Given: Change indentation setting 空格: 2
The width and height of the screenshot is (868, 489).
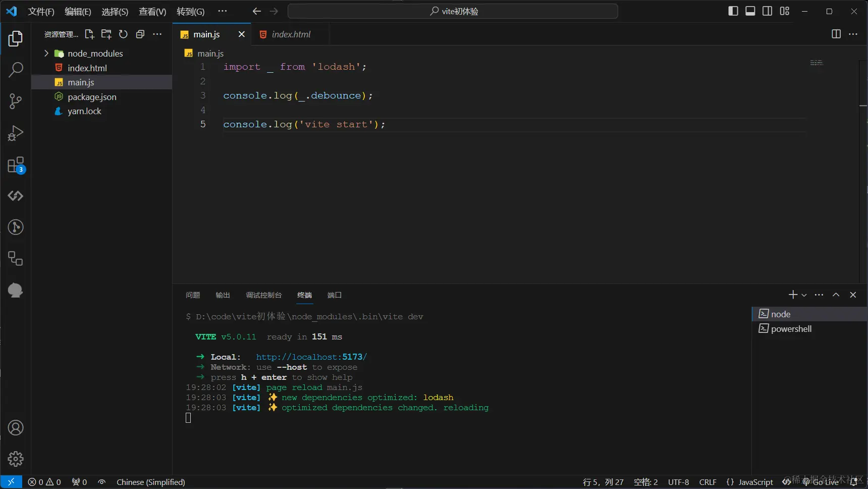Looking at the screenshot, I should pos(645,482).
